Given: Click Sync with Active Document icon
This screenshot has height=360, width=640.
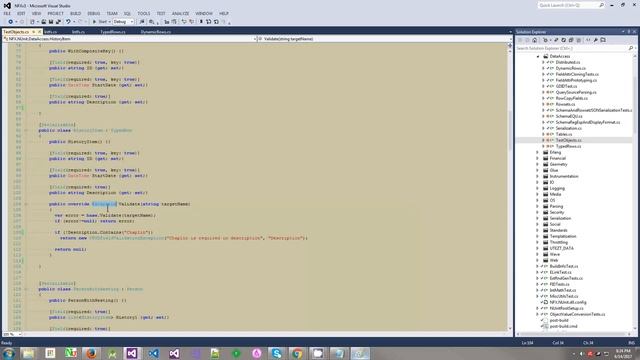Looking at the screenshot, I should (556, 40).
